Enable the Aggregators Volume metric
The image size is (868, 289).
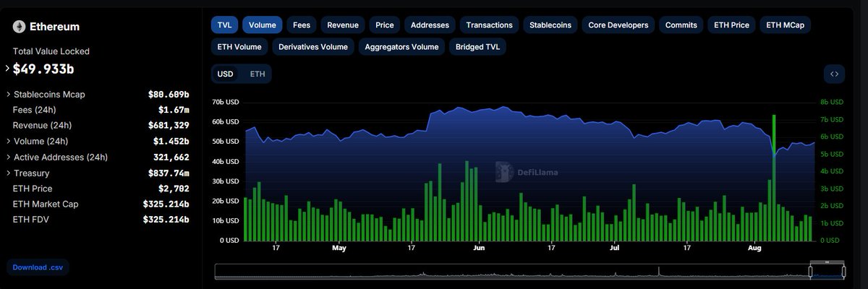click(x=401, y=46)
